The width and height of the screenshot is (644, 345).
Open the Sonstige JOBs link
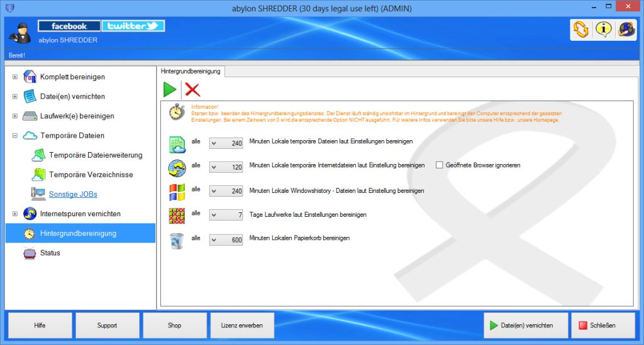(x=73, y=194)
